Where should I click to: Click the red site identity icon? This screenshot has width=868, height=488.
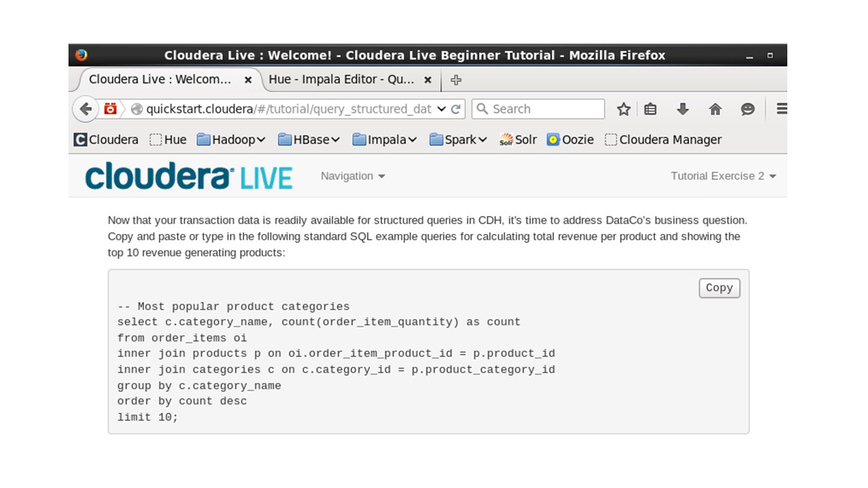pyautogui.click(x=111, y=109)
